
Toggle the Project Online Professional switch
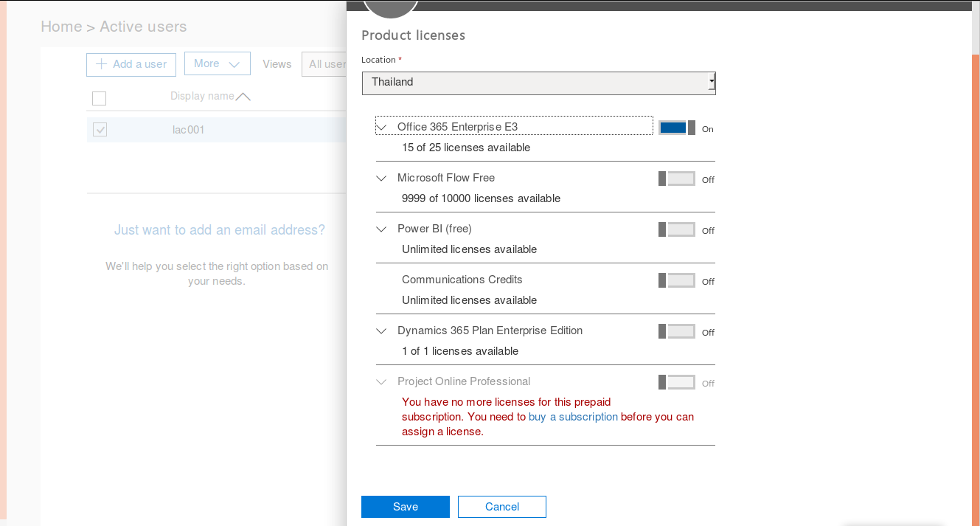point(676,382)
